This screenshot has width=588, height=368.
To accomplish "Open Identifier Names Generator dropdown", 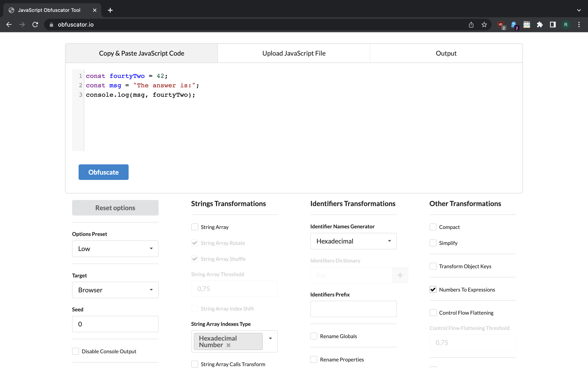I will click(x=354, y=241).
